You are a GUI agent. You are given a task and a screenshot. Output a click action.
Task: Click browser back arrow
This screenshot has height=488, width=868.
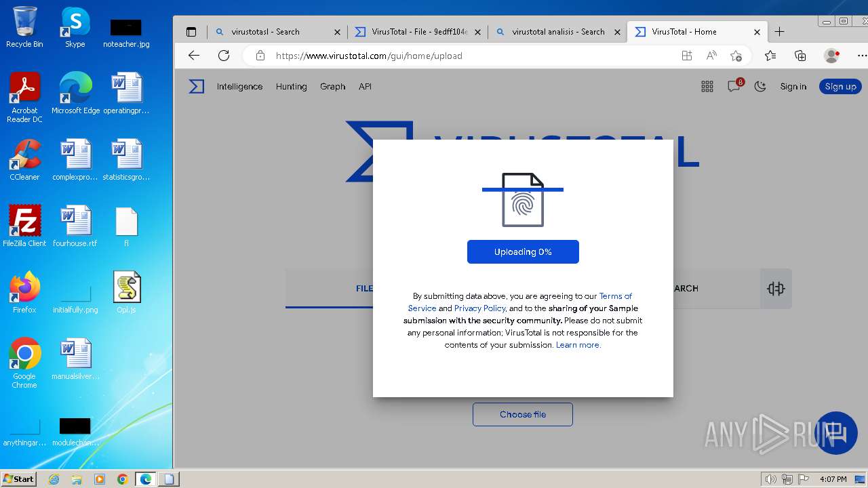[194, 56]
